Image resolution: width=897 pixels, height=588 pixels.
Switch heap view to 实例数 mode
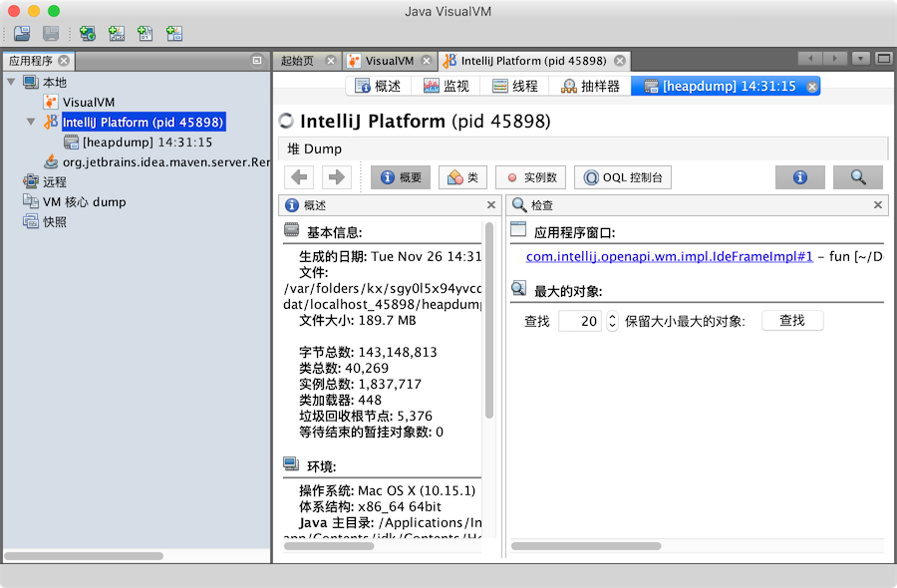[x=530, y=176]
